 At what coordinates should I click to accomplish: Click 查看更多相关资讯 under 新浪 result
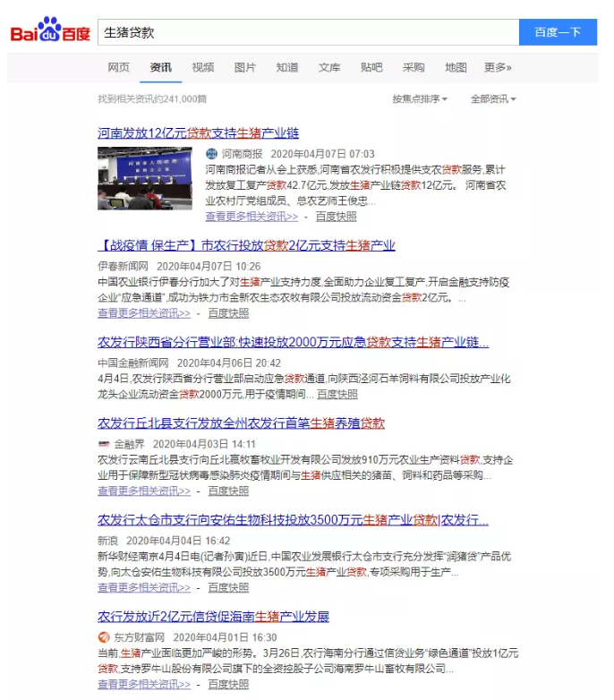coord(144,588)
